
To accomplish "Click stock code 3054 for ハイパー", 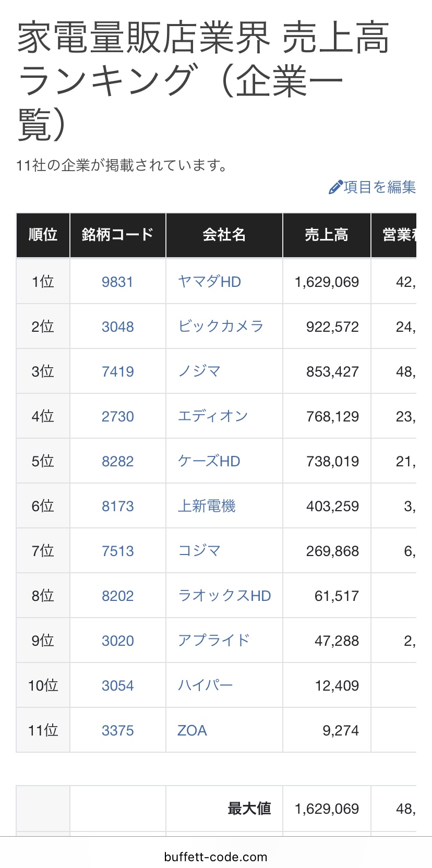I will coord(117,685).
